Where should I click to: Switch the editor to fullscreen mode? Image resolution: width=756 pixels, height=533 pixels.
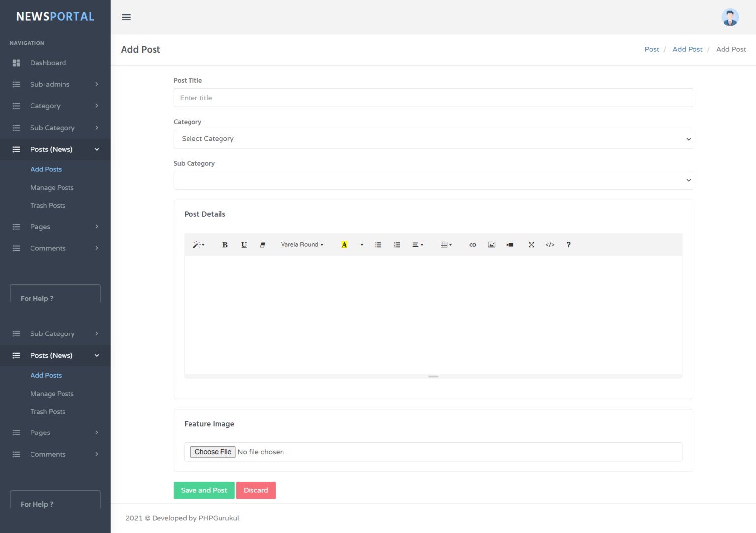click(x=531, y=244)
